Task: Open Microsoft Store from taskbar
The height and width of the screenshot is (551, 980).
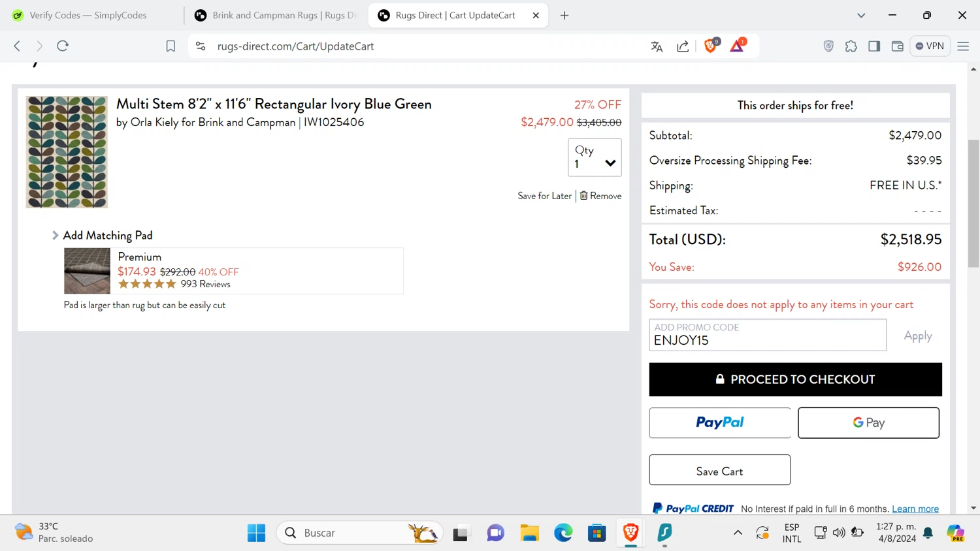Action: tap(596, 533)
